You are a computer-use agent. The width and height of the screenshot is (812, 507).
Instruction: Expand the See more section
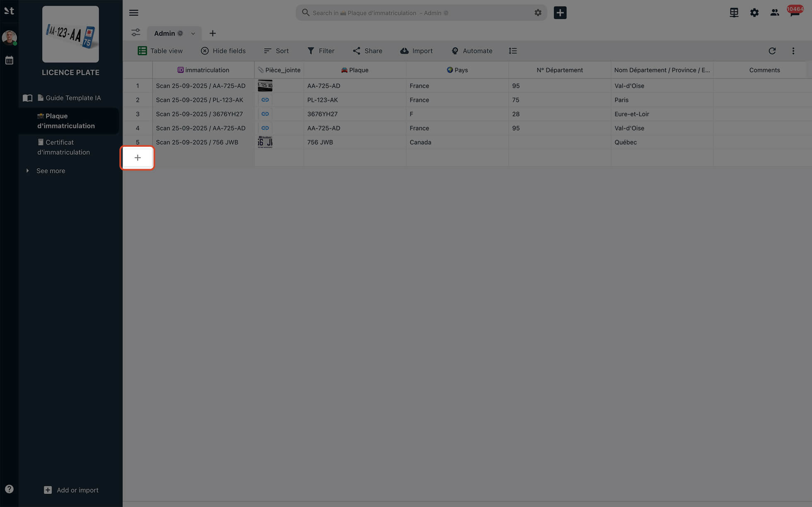pyautogui.click(x=51, y=171)
